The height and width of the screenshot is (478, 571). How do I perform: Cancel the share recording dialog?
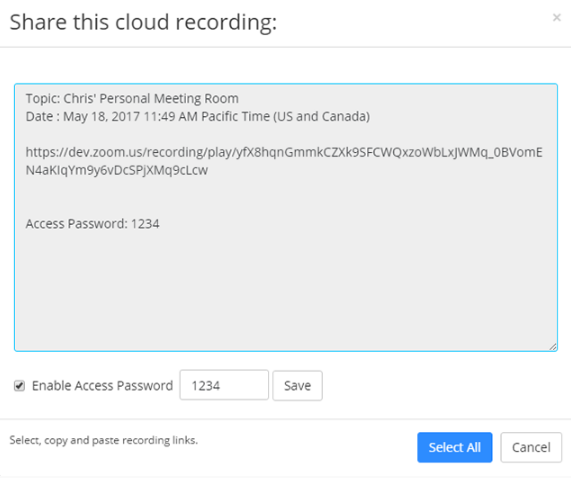531,447
